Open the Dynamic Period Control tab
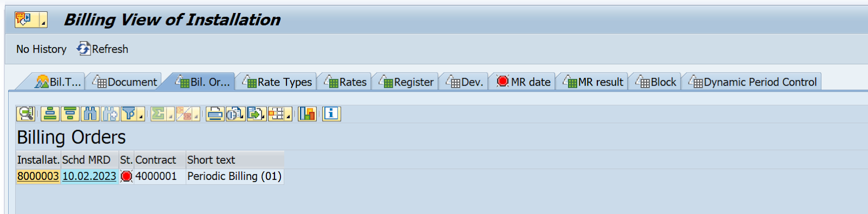 point(753,82)
